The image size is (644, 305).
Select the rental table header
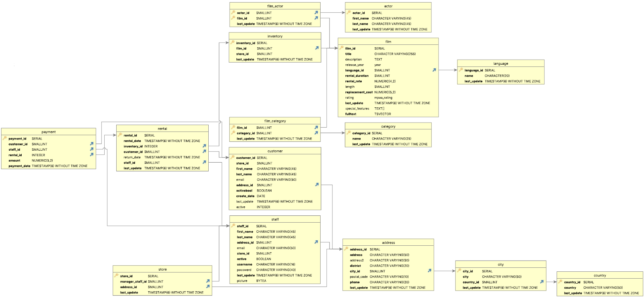[162, 129]
